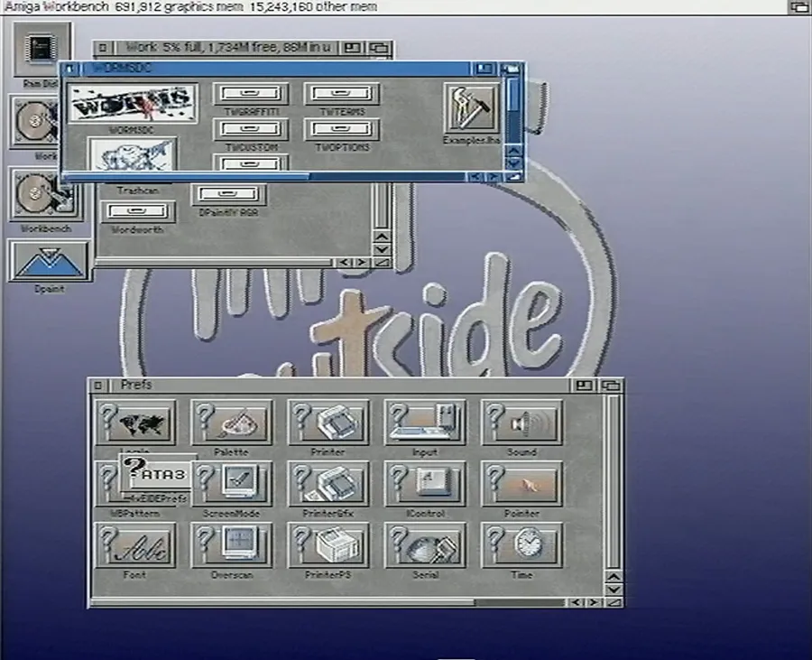Click the Prefs window size gadget

tap(614, 602)
